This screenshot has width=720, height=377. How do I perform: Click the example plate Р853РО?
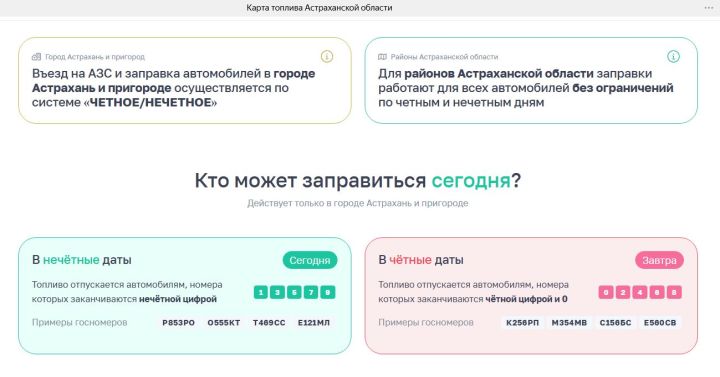179,323
